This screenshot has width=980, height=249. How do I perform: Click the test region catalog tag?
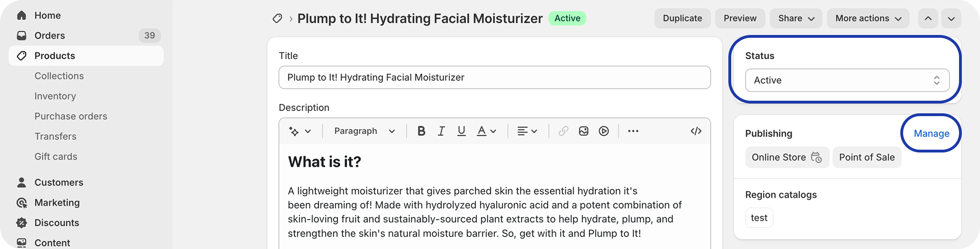coord(759,218)
